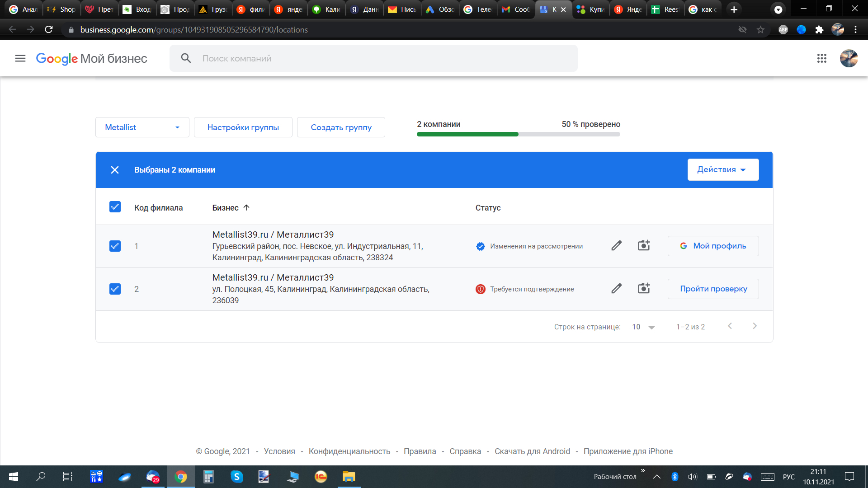This screenshot has width=868, height=488.
Task: Change rows per page dropdown
Action: (x=643, y=327)
